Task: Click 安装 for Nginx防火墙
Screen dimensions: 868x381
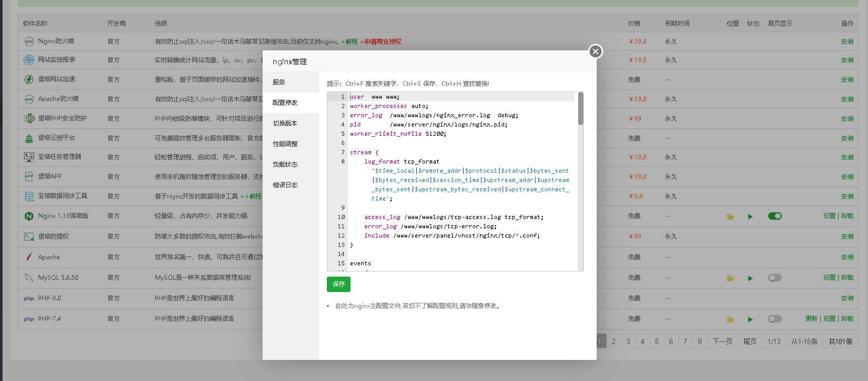Action: [847, 42]
